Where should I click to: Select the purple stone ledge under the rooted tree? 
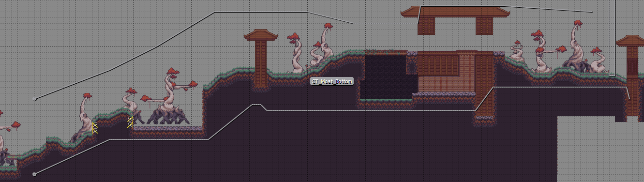[167, 129]
